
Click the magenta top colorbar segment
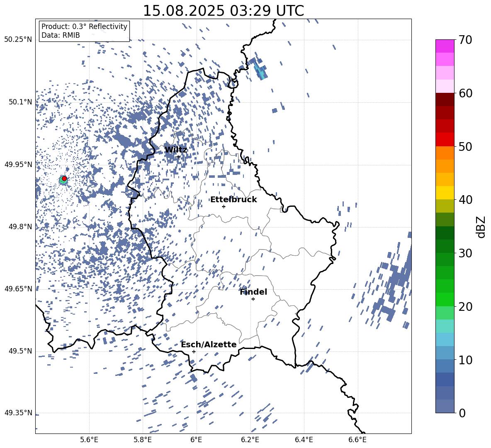pyautogui.click(x=445, y=46)
